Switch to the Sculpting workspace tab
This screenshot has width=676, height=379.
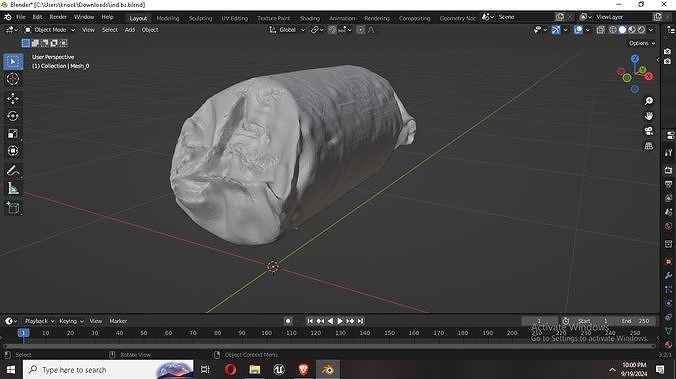point(200,18)
